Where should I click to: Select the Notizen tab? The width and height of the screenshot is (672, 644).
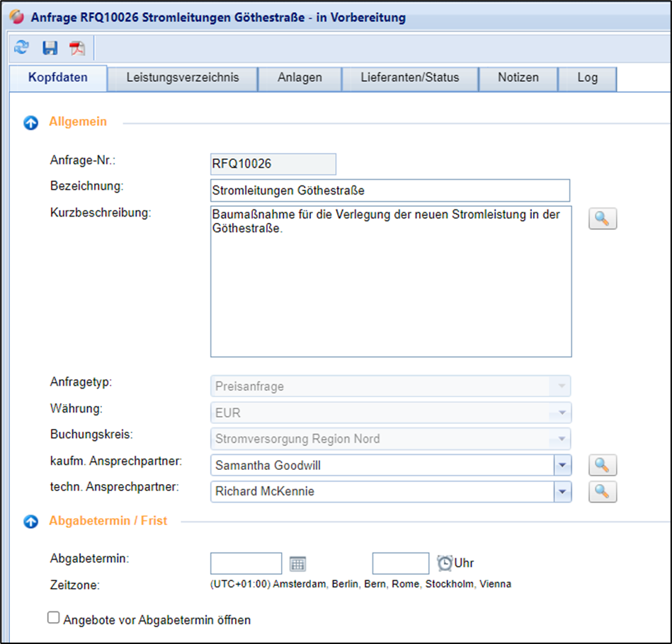click(518, 78)
